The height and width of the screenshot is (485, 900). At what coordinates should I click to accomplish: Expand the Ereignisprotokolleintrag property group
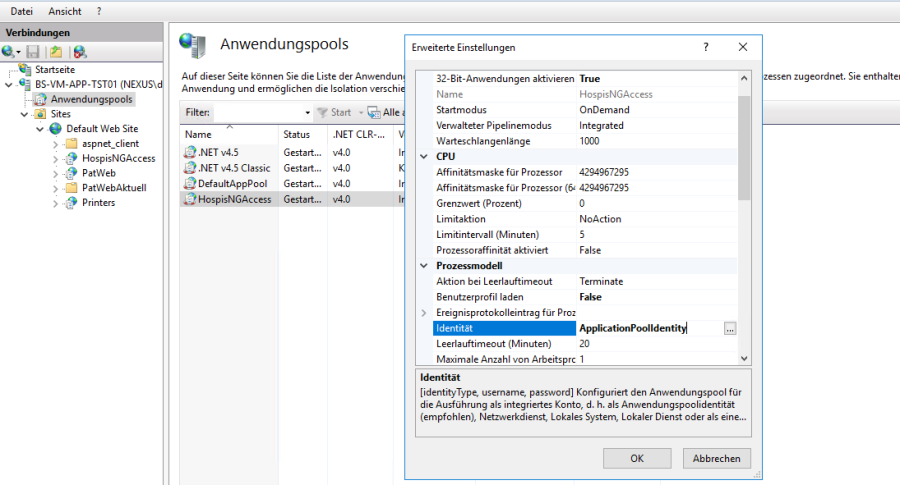point(425,313)
